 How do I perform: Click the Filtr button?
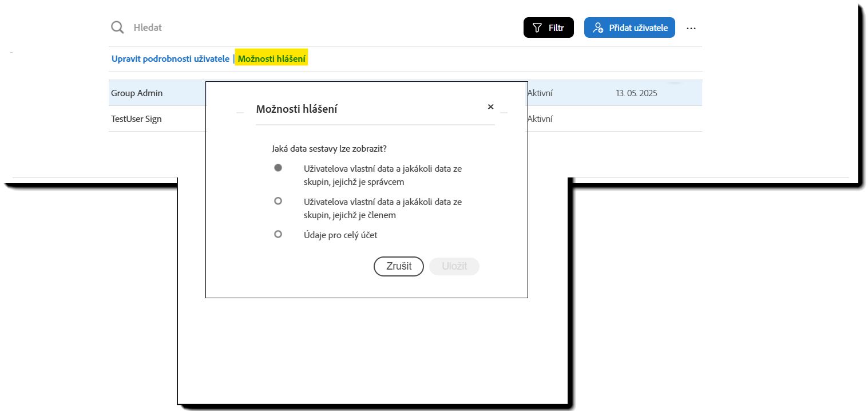[548, 27]
